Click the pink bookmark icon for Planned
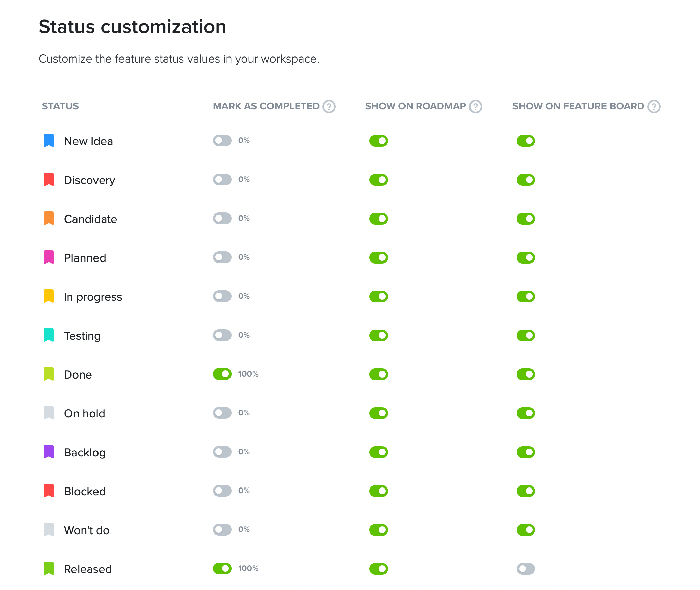 (49, 257)
